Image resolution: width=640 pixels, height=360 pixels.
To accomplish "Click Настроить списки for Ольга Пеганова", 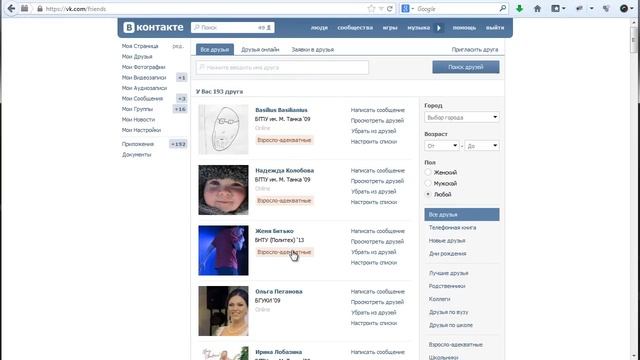I will click(373, 323).
